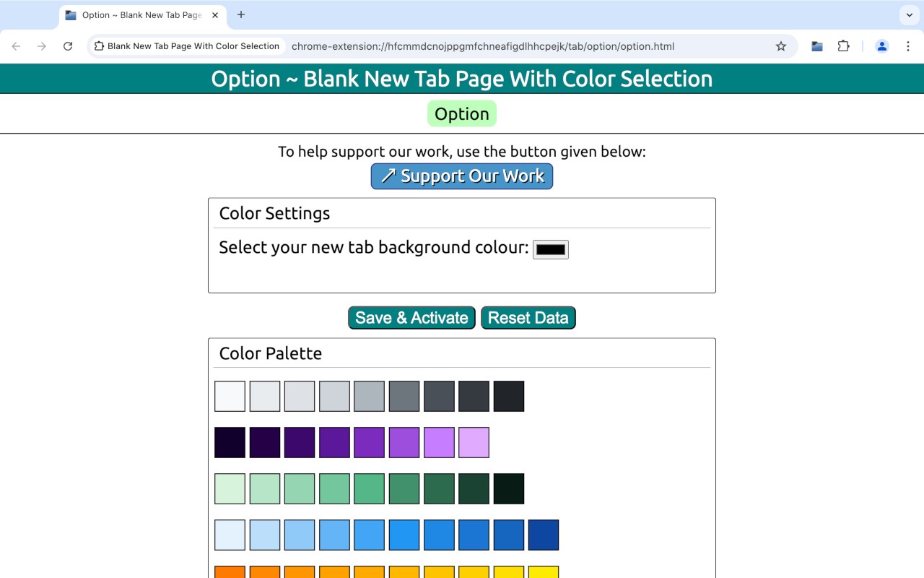Pick the white swatch in the grey row
Screen dimensions: 924x578
[x=230, y=397]
